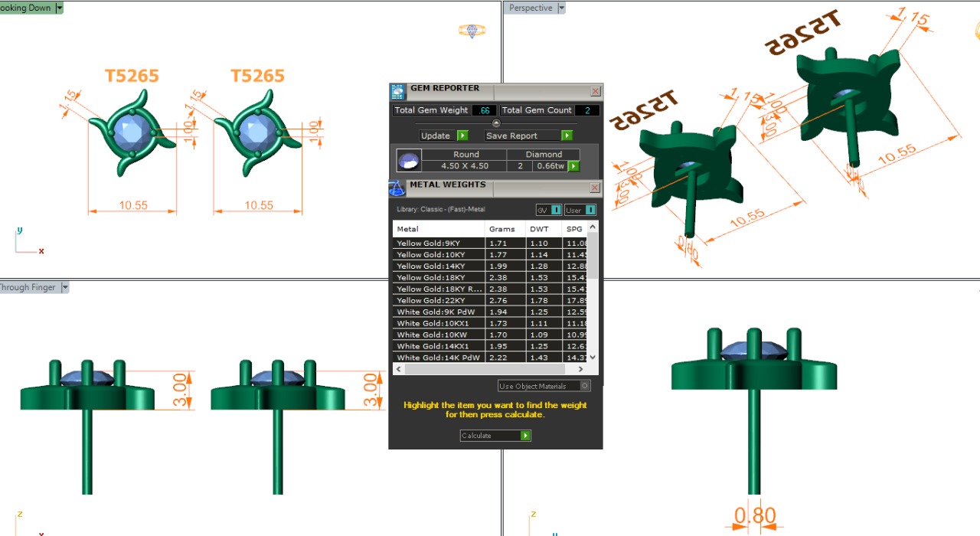The width and height of the screenshot is (980, 536).
Task: Click the round diamond gem thumbnail
Action: 408,161
